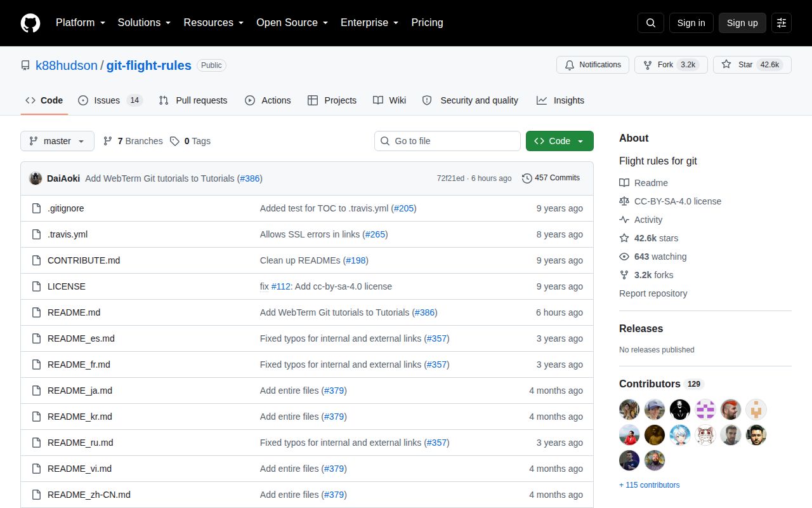Expand the Solutions menu
Viewport: 812px width, 508px height.
click(144, 23)
